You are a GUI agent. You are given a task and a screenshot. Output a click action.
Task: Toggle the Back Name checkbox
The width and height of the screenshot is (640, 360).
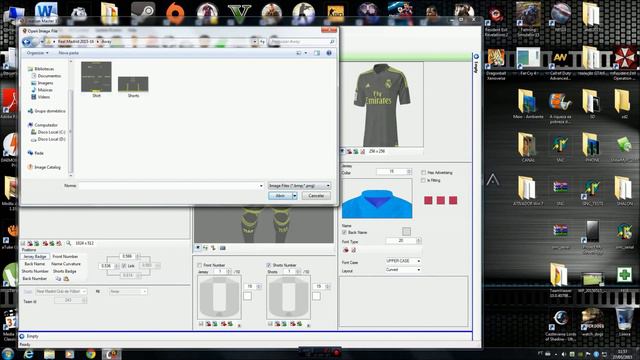[344, 232]
